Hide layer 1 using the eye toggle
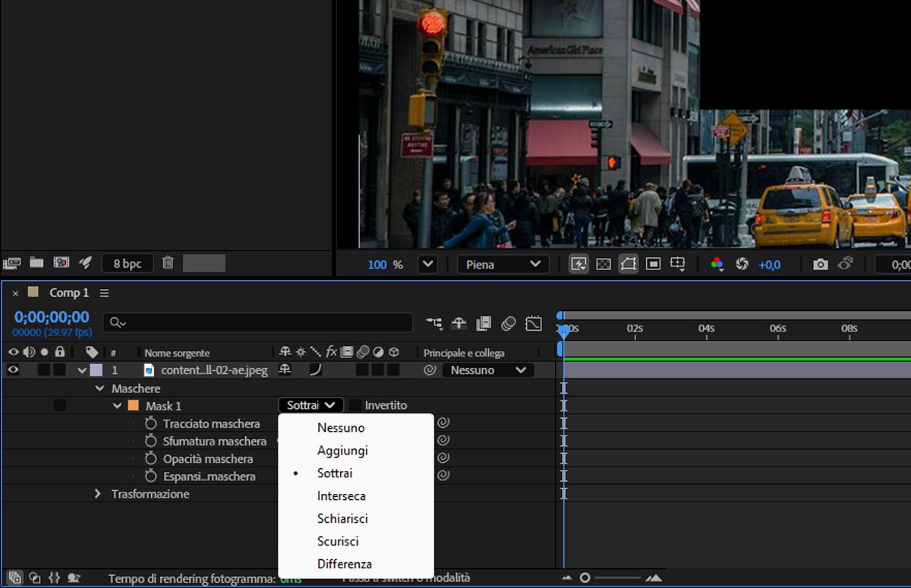This screenshot has height=588, width=911. point(13,370)
